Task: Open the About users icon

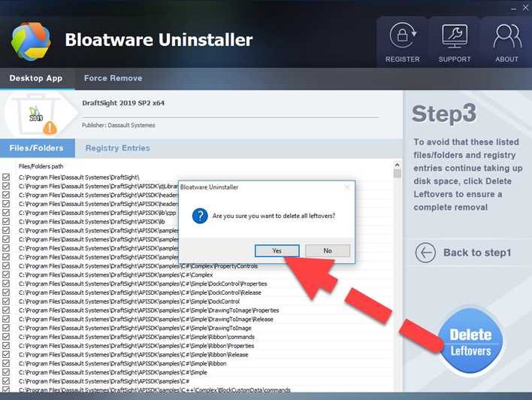Action: (507, 35)
